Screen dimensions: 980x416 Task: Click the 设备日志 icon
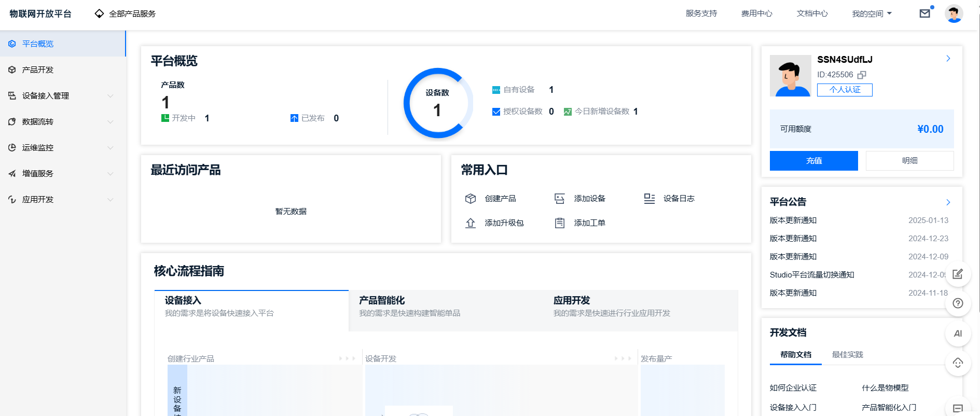(649, 199)
